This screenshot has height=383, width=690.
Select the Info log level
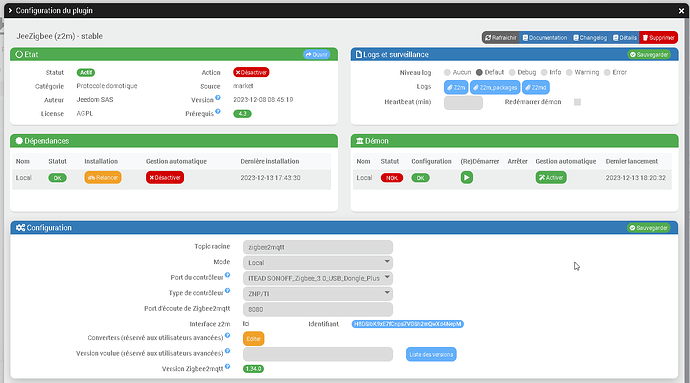544,72
